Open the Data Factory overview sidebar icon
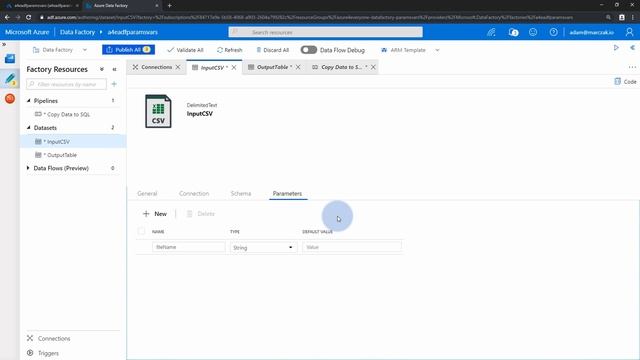Screen dimensions: 640x360 tap(10, 59)
